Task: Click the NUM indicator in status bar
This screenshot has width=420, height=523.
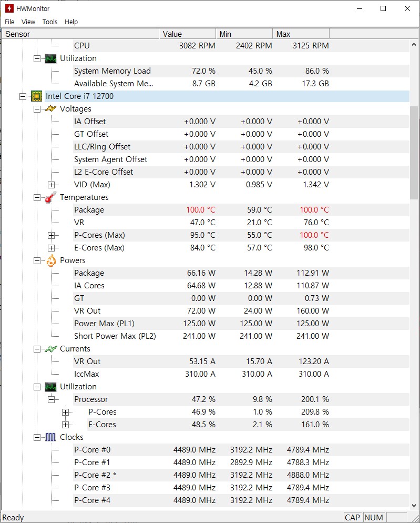Action: click(374, 518)
